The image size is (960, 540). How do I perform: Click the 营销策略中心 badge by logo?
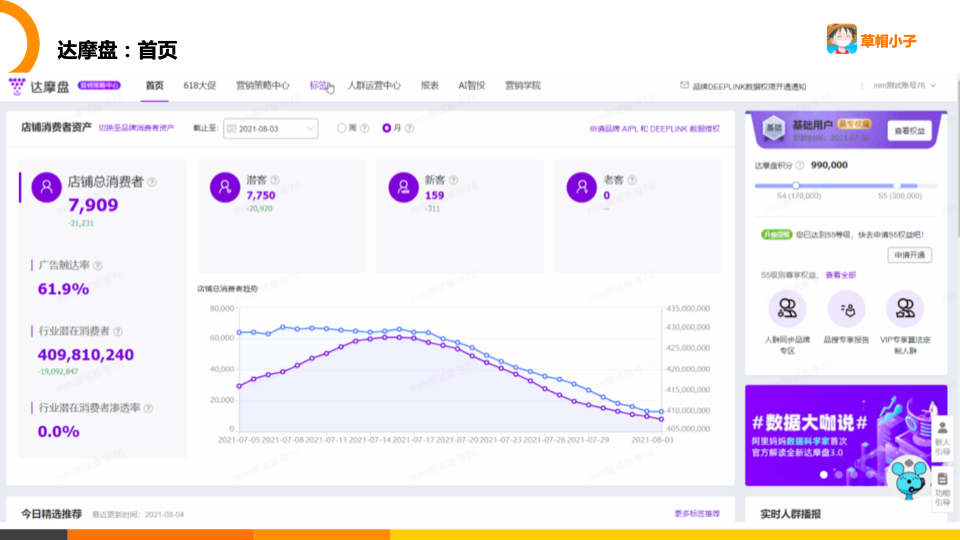click(x=99, y=86)
